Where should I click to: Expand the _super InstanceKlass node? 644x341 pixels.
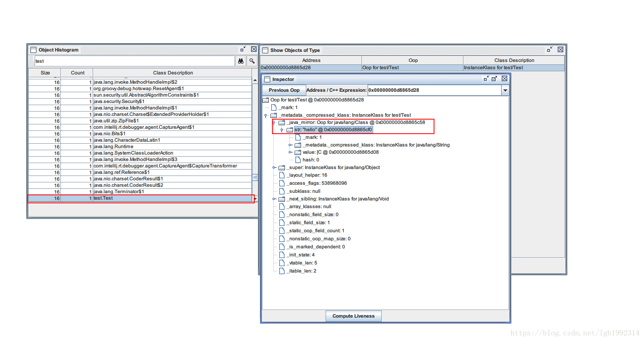274,167
